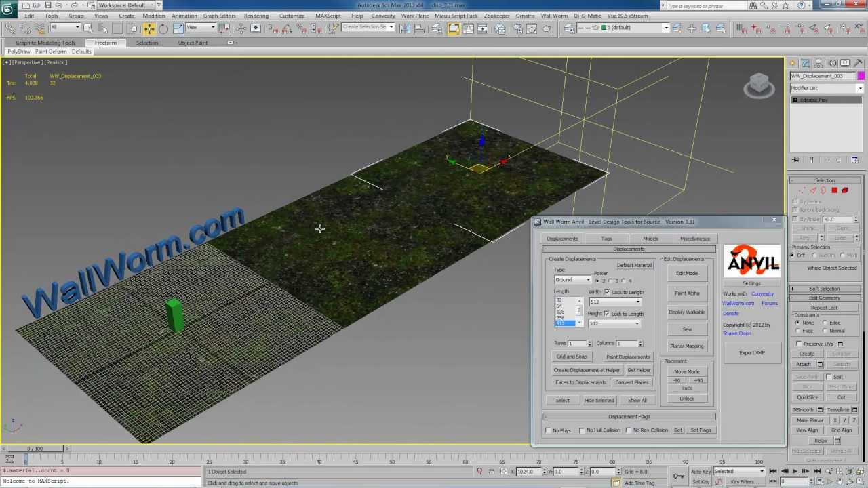Activate Polygon sub-object selection icon

tap(835, 190)
